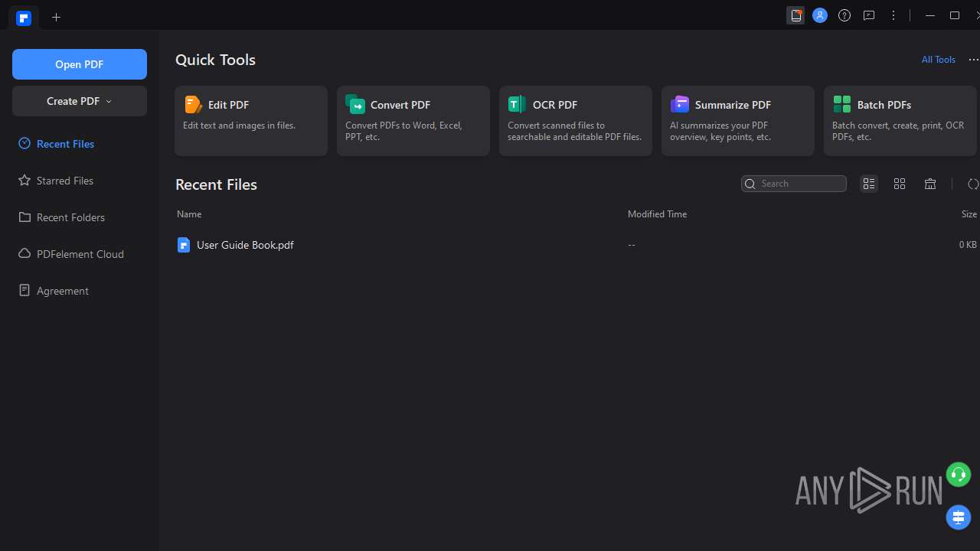Open the OCR PDF quick tool
Viewport: 980px width, 551px height.
[576, 121]
